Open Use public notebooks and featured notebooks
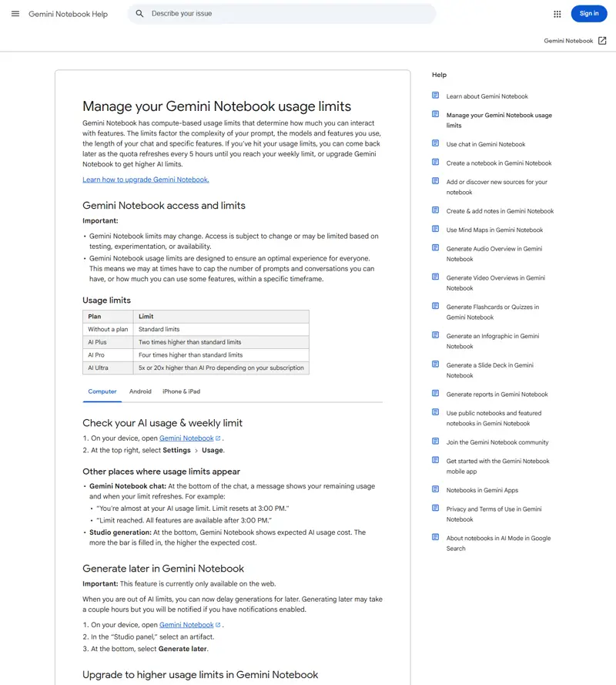Image resolution: width=616 pixels, height=685 pixels. pyautogui.click(x=494, y=418)
